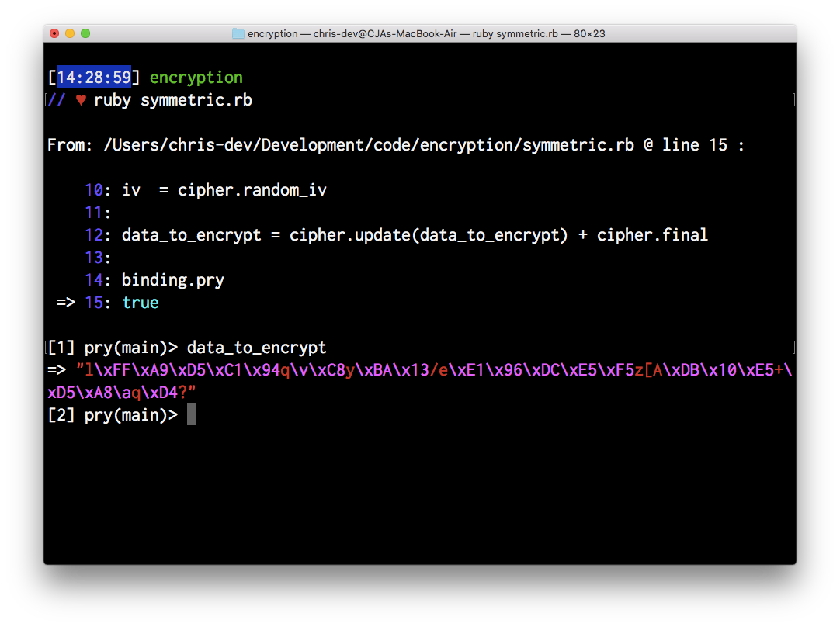Click the gray terminal cursor block
The image size is (840, 627).
tap(192, 414)
